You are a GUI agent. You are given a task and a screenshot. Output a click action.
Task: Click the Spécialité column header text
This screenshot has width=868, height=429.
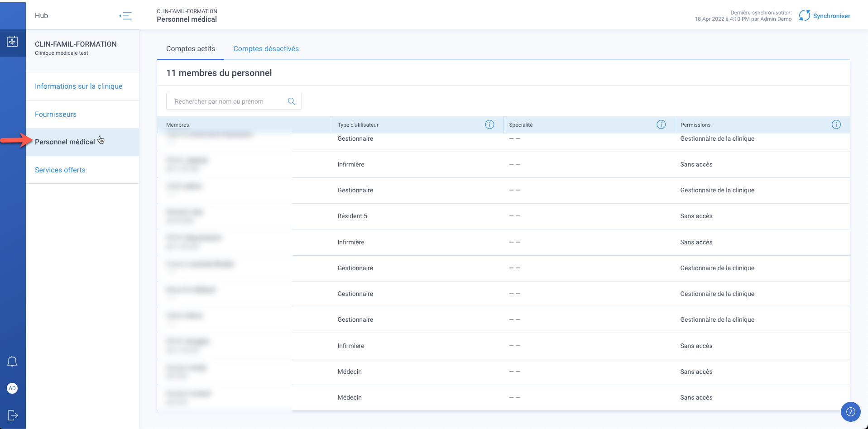click(521, 125)
